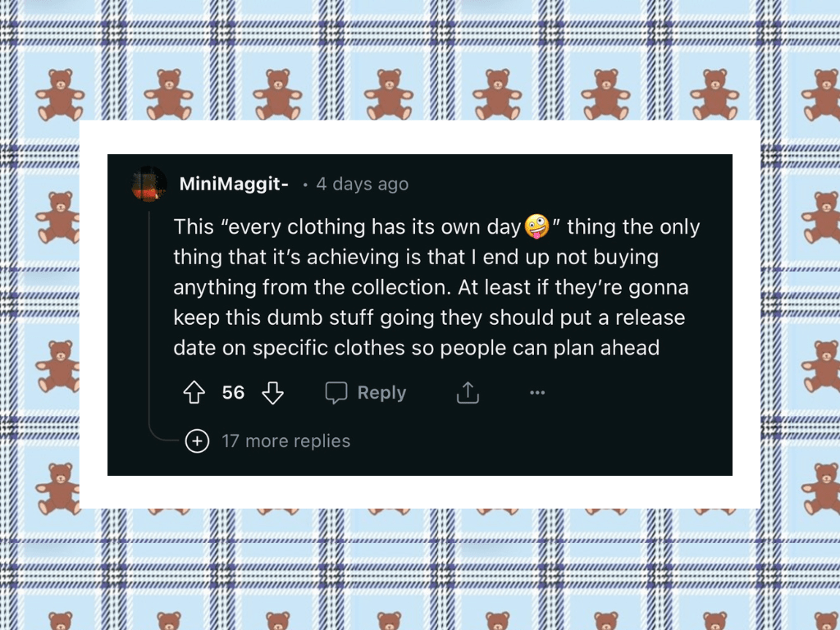Open the three-dot more options menu
The image size is (840, 630).
point(537,393)
